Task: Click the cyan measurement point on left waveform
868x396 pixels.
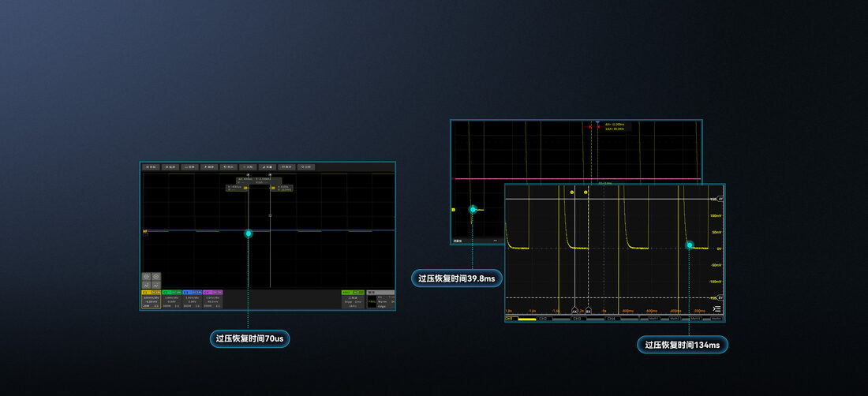Action: coord(249,233)
